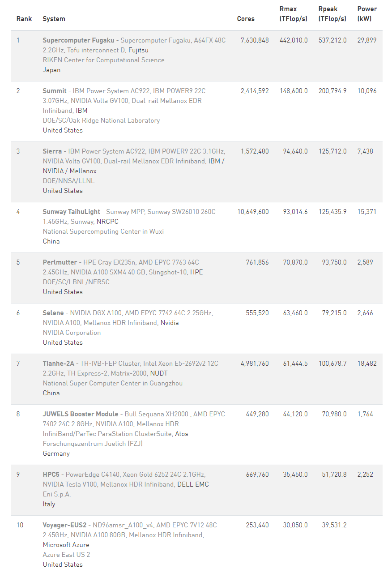
Task: Click the Fujitsu manufacturer link
Action: pyautogui.click(x=138, y=50)
